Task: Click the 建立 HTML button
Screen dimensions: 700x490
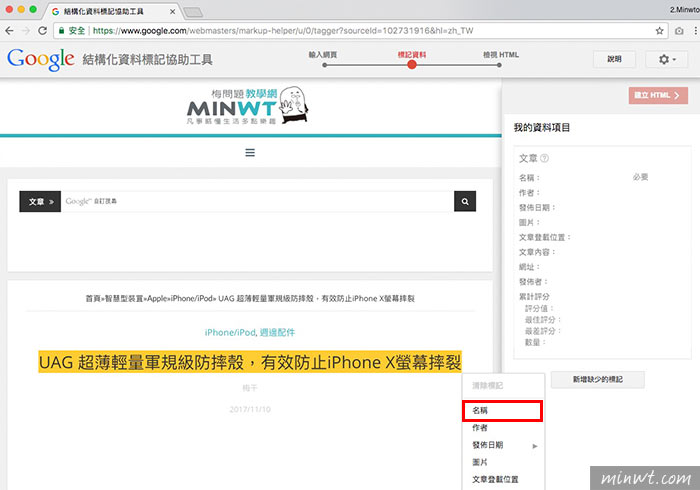Action: click(658, 95)
